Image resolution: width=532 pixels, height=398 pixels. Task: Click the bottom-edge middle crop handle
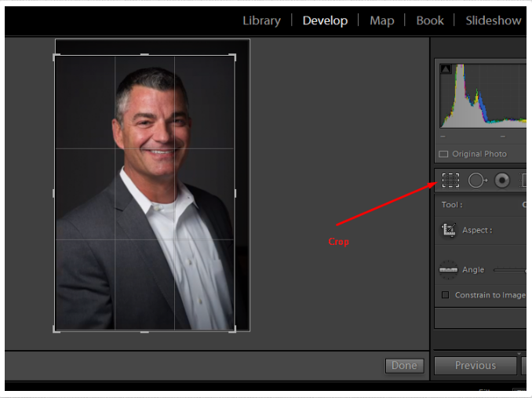point(144,332)
